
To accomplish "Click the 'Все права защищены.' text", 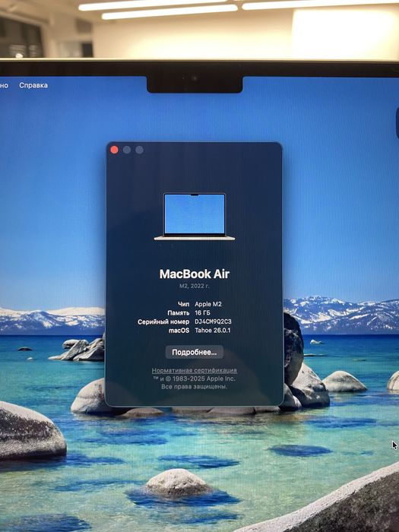I will [x=195, y=387].
